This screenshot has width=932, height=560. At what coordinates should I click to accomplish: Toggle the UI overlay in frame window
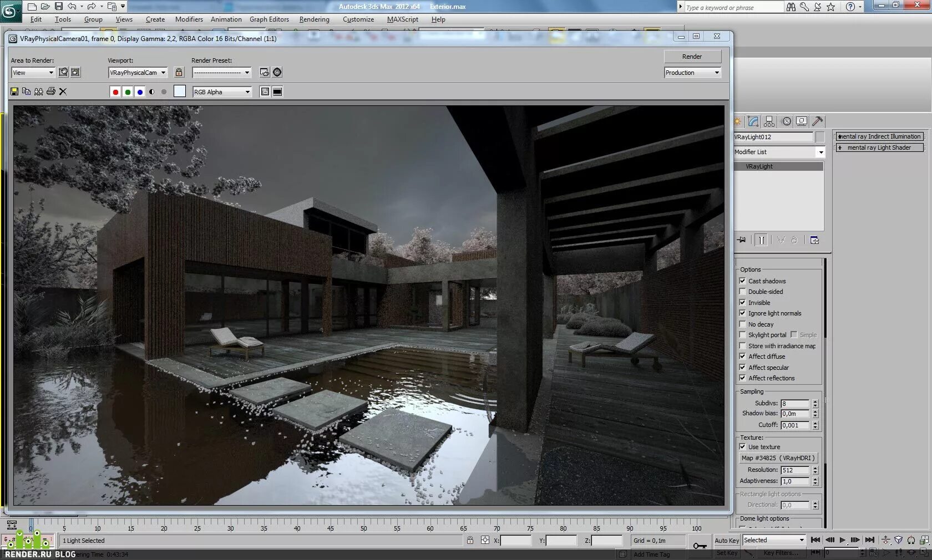coord(265,92)
